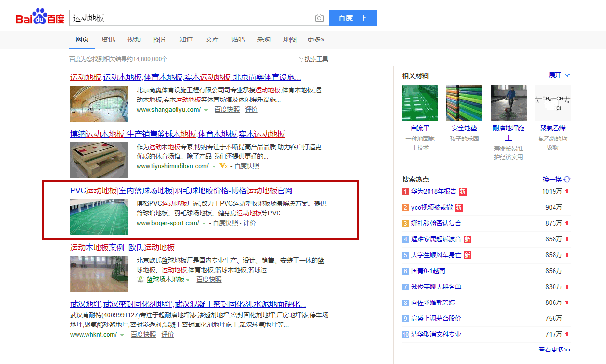Open 百度快照 for boger-sport.com result
606x364 pixels.
[226, 223]
